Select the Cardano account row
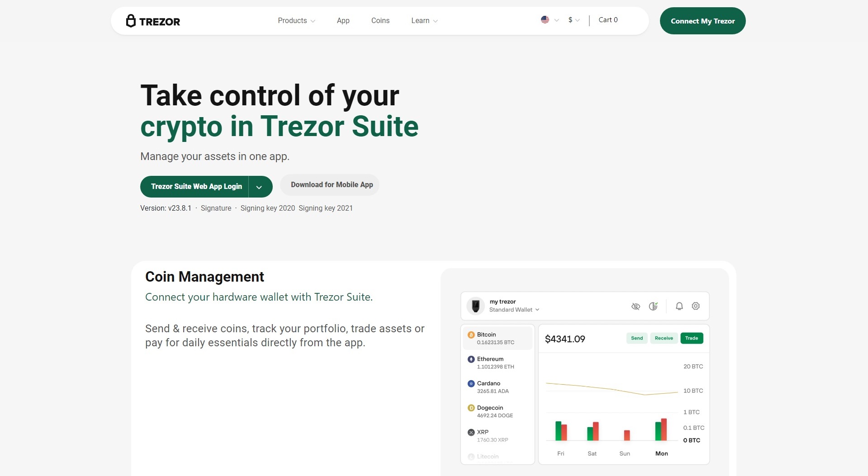Image resolution: width=868 pixels, height=476 pixels. coord(498,387)
